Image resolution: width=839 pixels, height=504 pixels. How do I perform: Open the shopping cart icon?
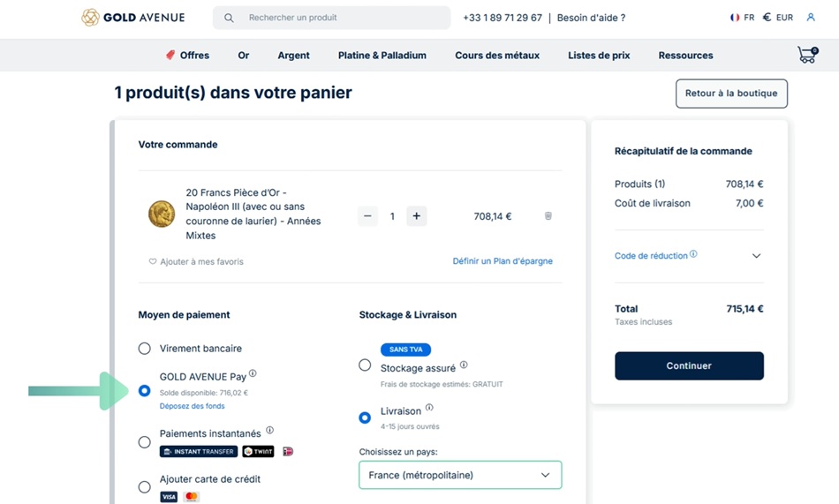point(807,55)
